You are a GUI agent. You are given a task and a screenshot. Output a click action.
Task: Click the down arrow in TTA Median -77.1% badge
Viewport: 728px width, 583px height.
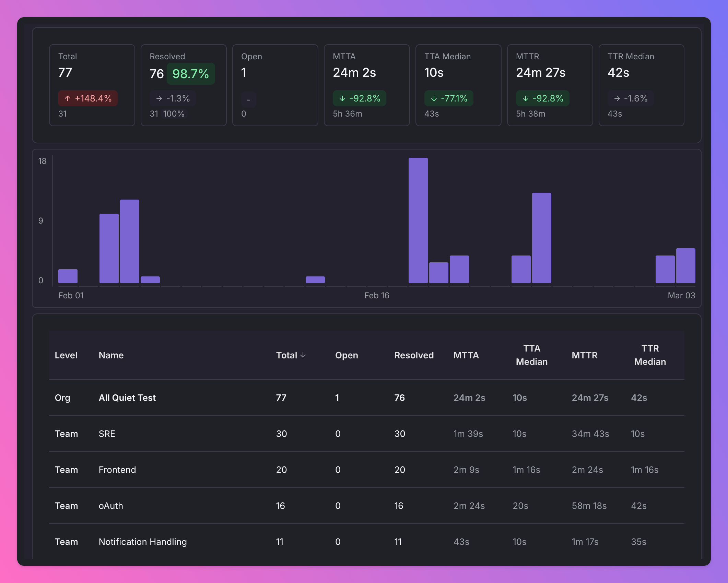point(434,98)
